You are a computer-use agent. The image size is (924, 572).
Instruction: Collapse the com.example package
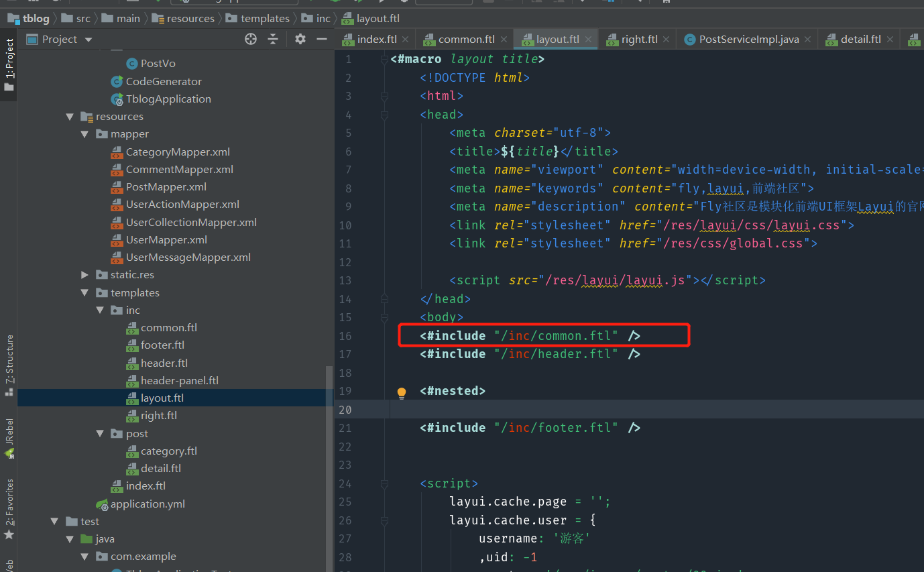84,557
